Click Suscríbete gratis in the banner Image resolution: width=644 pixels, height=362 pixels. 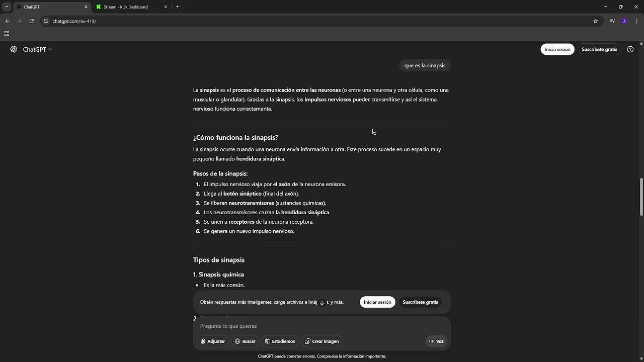420,302
